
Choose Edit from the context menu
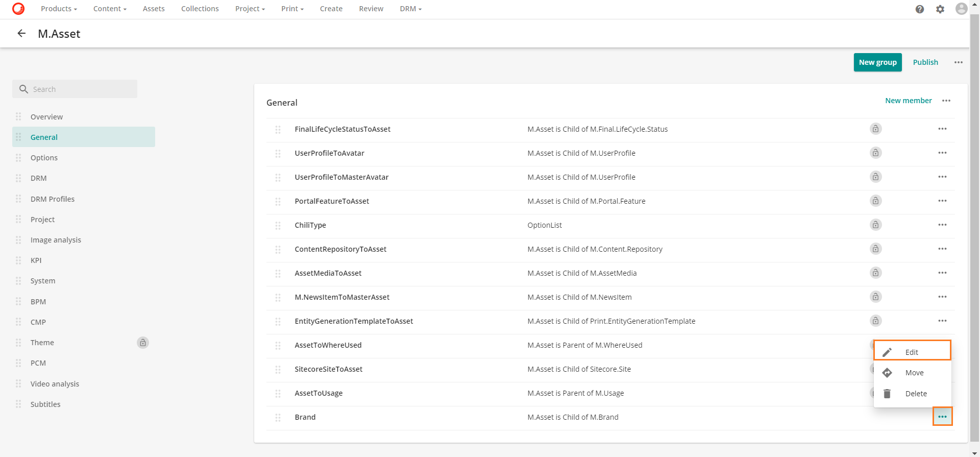coord(912,352)
